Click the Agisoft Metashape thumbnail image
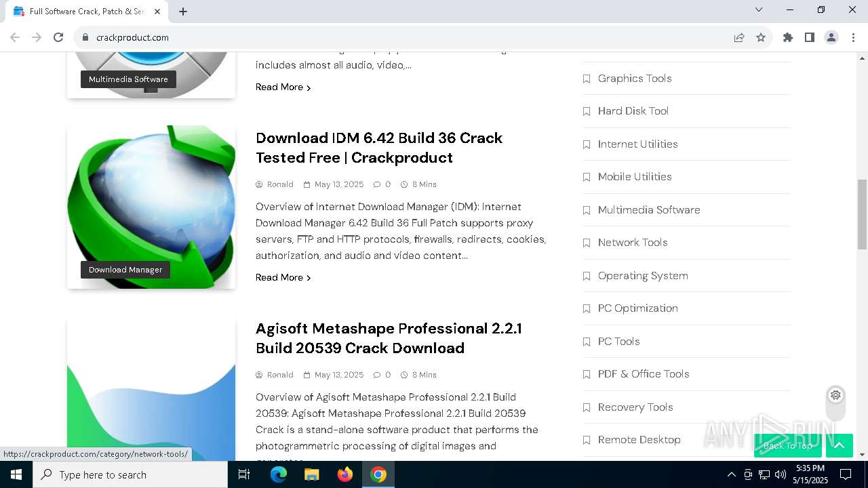 coord(151,388)
